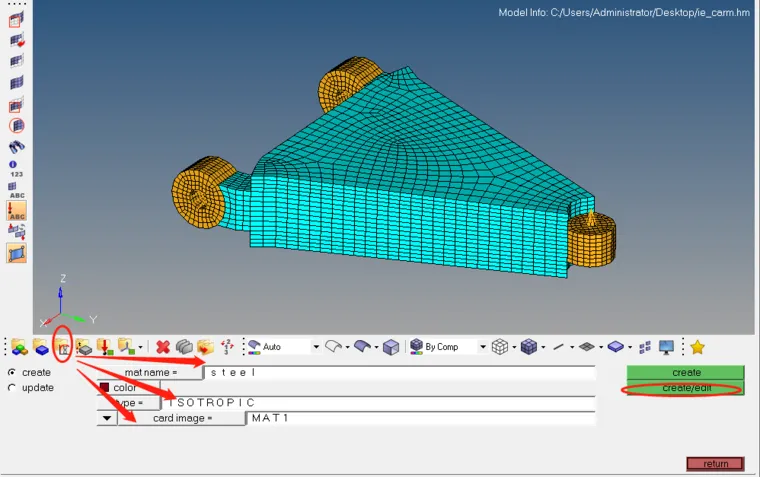Select the create radio button

pos(12,372)
